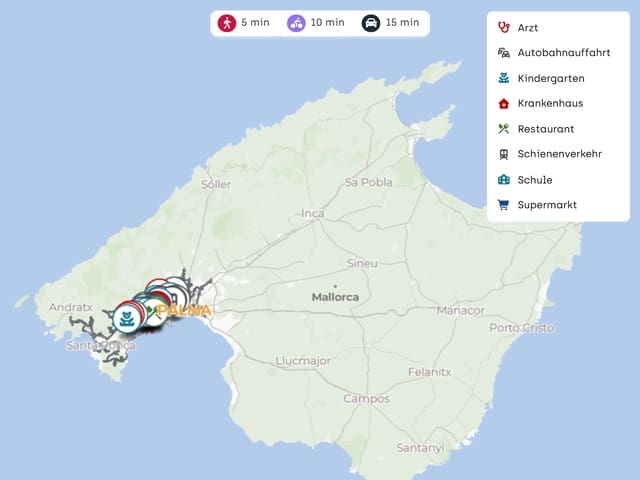The height and width of the screenshot is (480, 640).
Task: Click the Manacor town label on map
Action: [460, 311]
